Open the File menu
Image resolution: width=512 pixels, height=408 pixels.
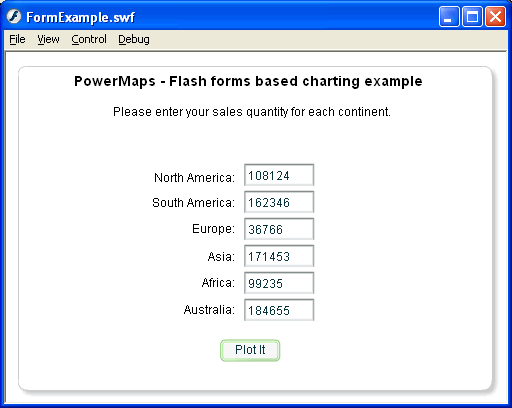coord(17,39)
